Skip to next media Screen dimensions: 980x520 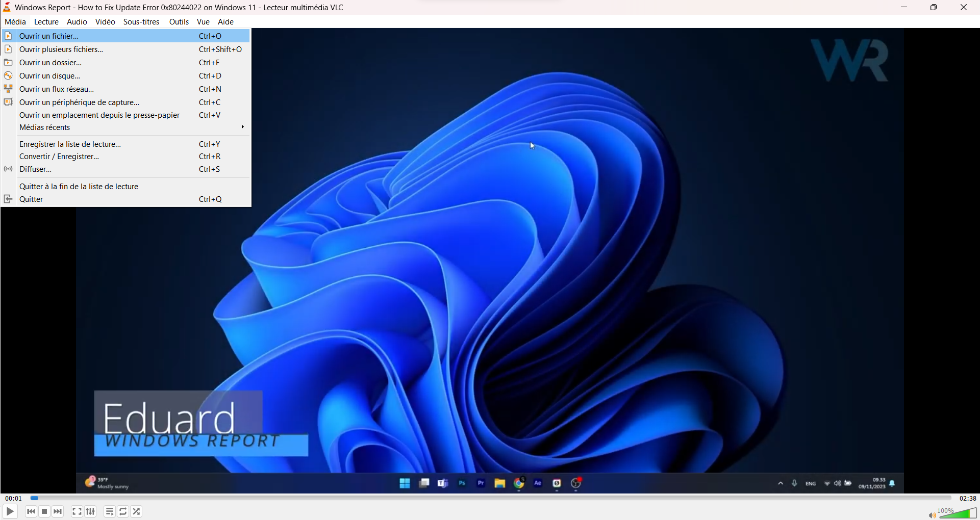(x=58, y=511)
